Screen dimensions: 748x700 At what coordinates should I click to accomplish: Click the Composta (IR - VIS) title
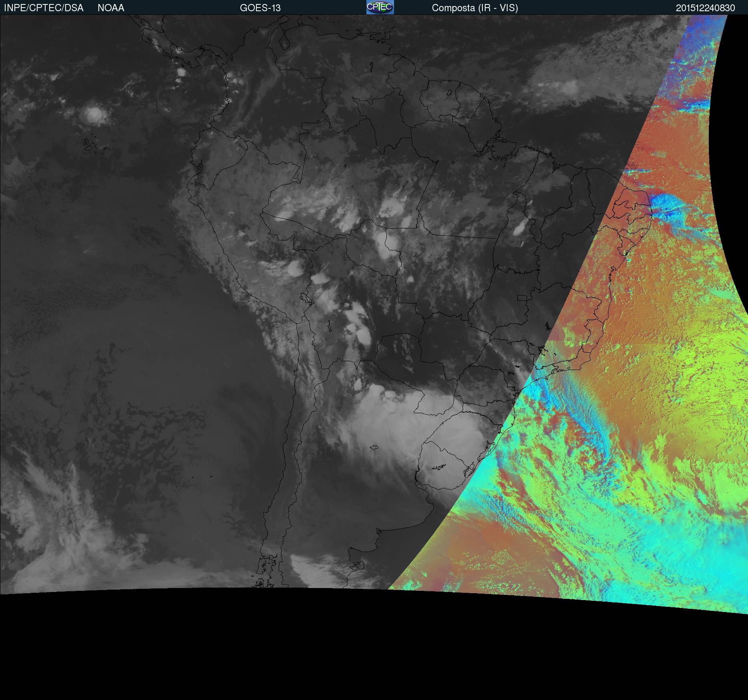click(475, 8)
